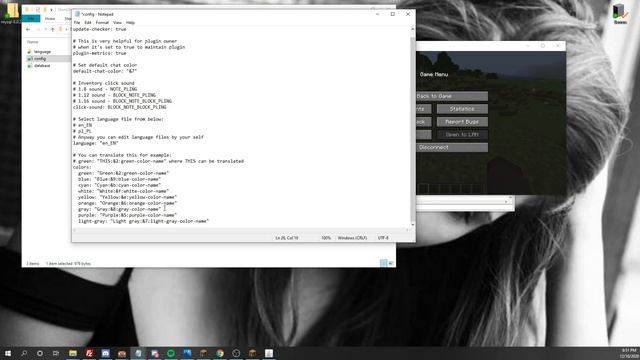640x360 pixels.
Task: Select the language folder in Explorer
Action: [42, 52]
